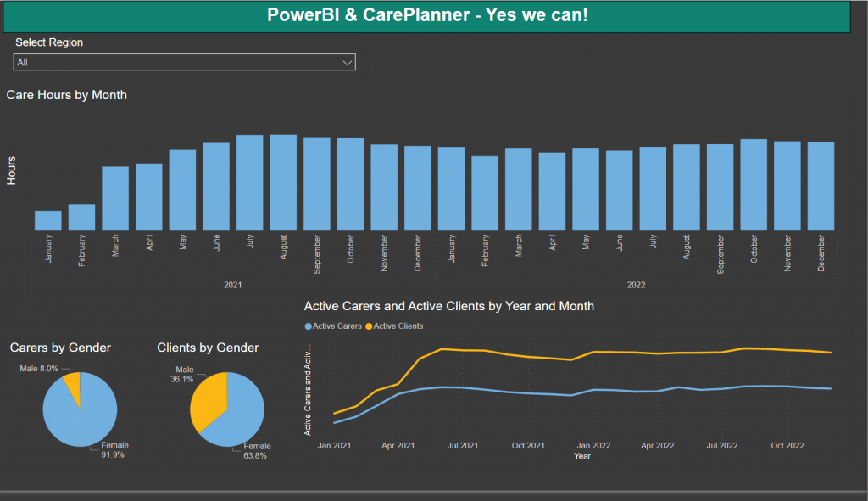Click the 2022 year label under bar chart
Viewport: 868px width, 501px height.
636,285
